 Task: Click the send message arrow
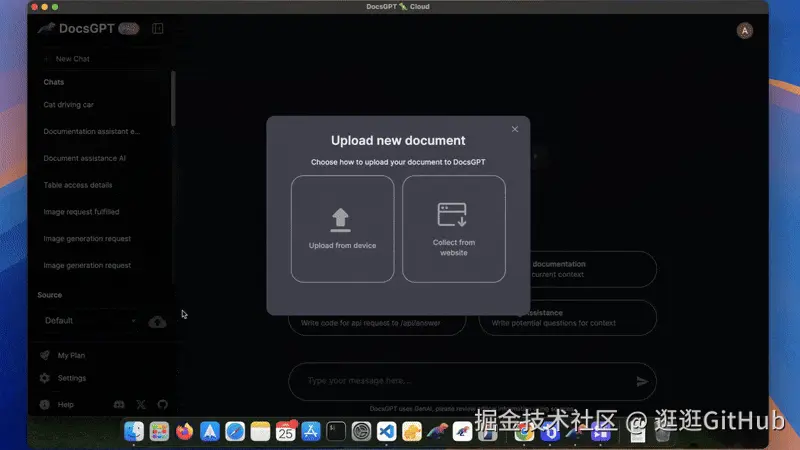coord(642,381)
